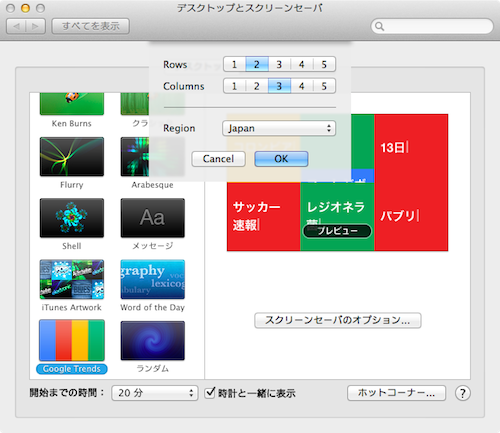The height and width of the screenshot is (433, 500).
Task: Set Rows to 3
Action: coord(279,64)
